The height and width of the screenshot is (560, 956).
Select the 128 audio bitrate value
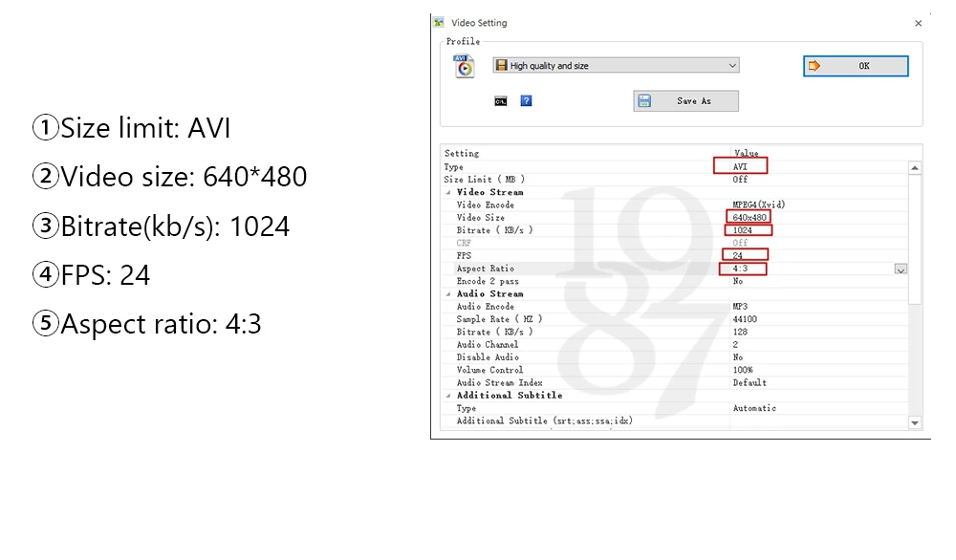pyautogui.click(x=740, y=333)
